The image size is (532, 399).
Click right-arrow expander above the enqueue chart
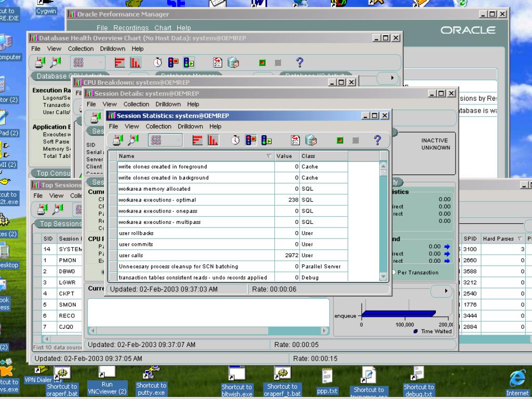point(446,291)
